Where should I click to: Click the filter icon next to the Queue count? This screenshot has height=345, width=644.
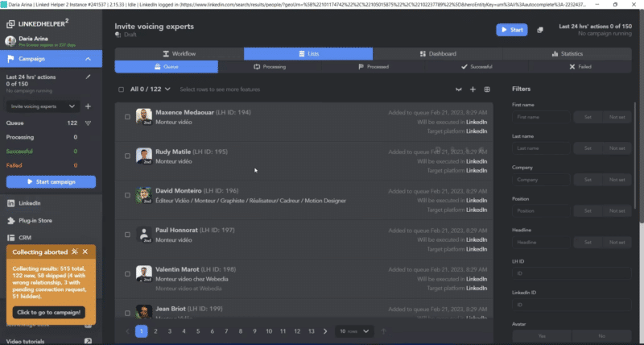click(x=88, y=123)
